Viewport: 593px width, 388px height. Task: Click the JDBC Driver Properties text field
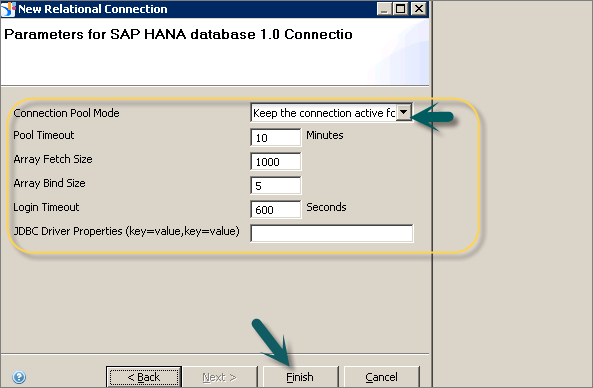[332, 233]
